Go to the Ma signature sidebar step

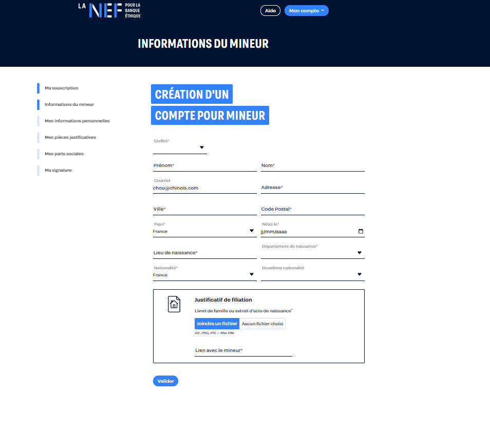coord(58,170)
